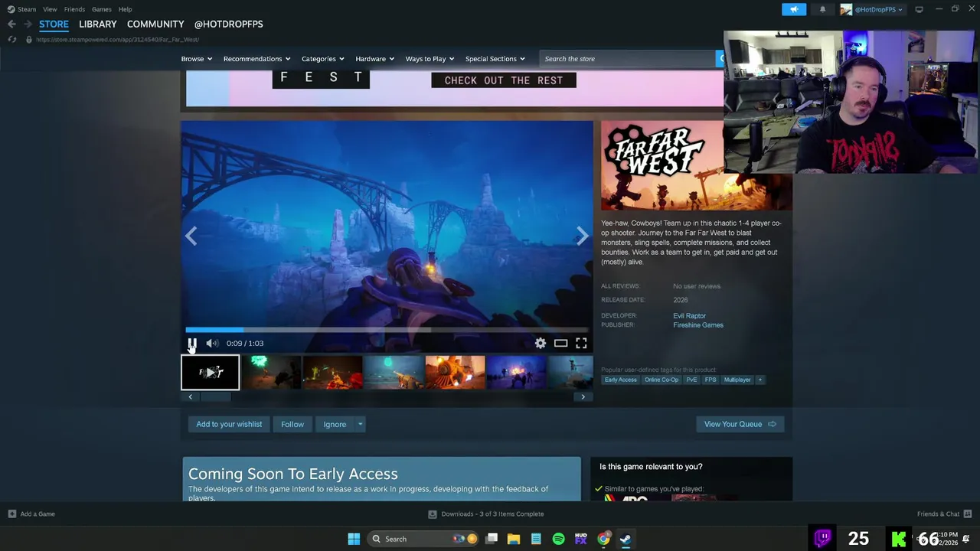Toggle theater mode on the trailer
Screen dimensions: 980x551
pos(560,344)
